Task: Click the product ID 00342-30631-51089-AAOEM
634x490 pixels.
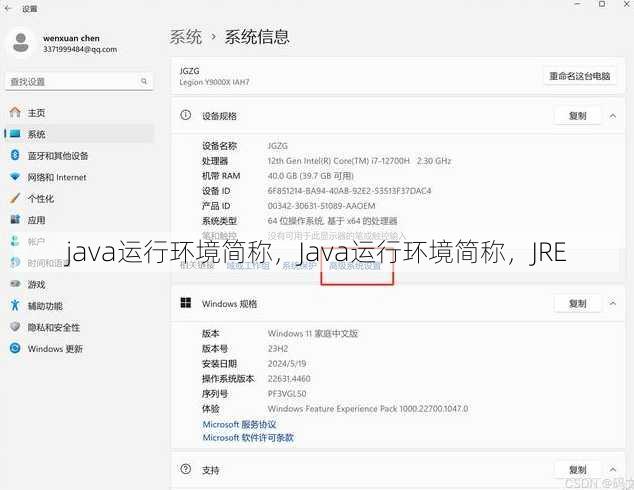Action: pos(321,206)
